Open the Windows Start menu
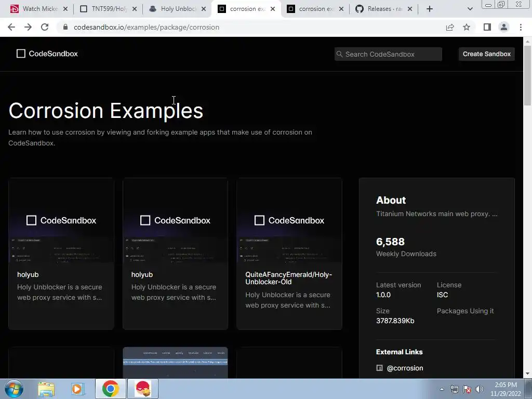The width and height of the screenshot is (532, 399). (x=14, y=389)
